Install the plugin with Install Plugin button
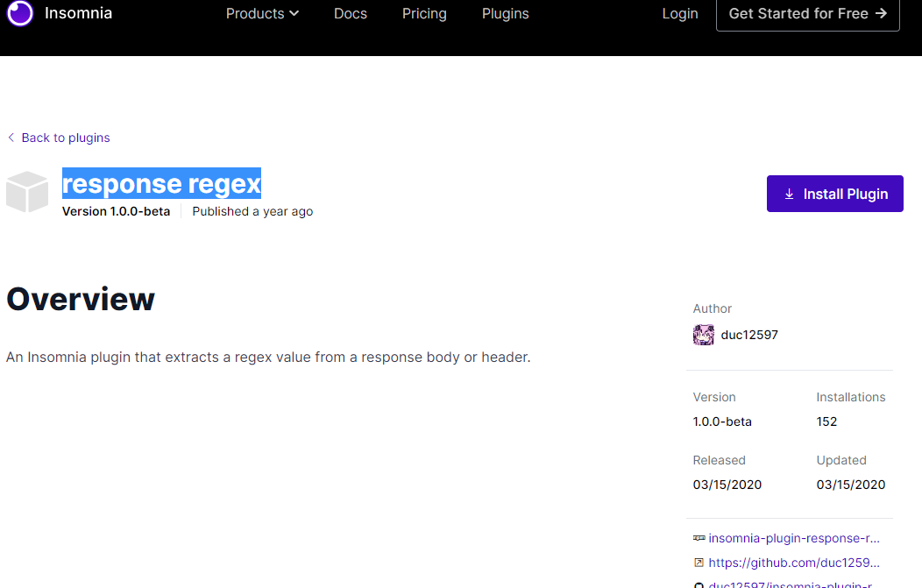Viewport: 922px width, 588px height. (834, 194)
